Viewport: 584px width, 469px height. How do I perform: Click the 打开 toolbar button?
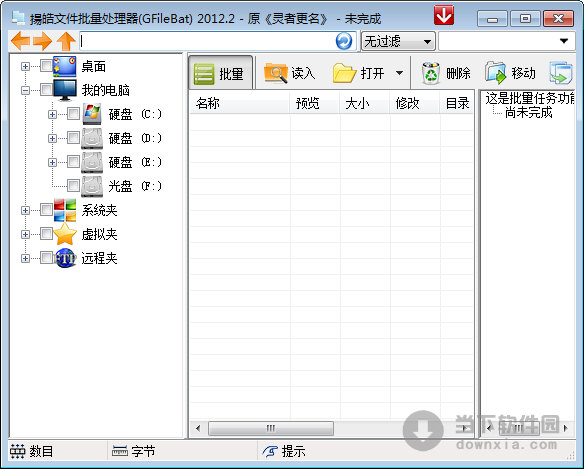(358, 73)
